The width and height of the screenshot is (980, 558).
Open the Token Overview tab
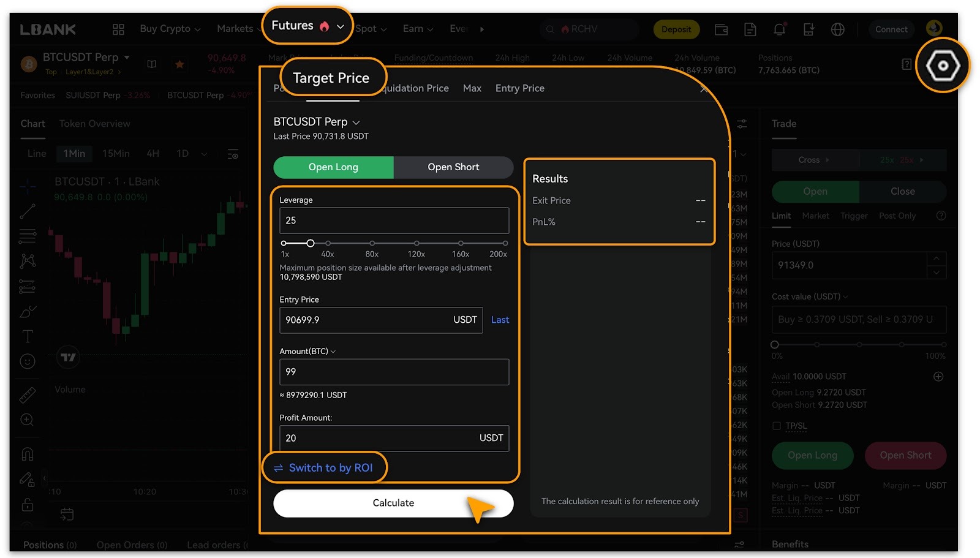pyautogui.click(x=95, y=124)
